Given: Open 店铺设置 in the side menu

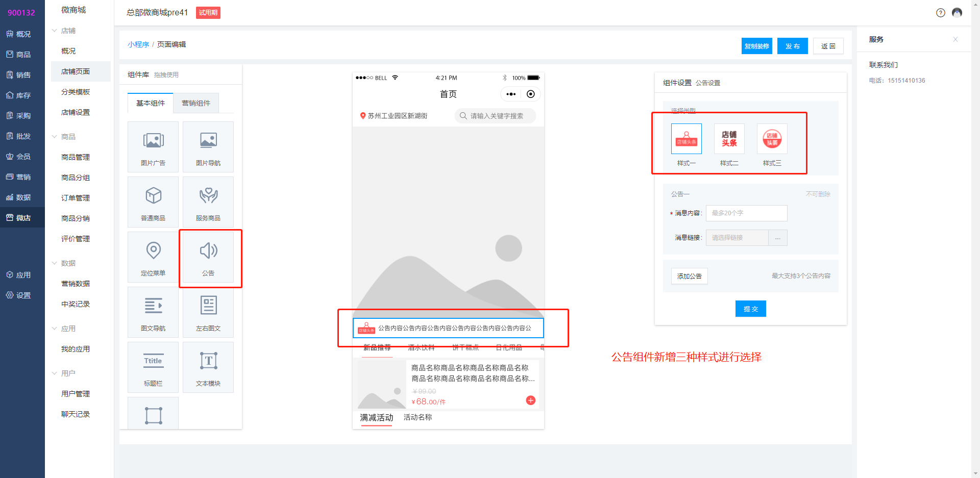Looking at the screenshot, I should pos(76,112).
